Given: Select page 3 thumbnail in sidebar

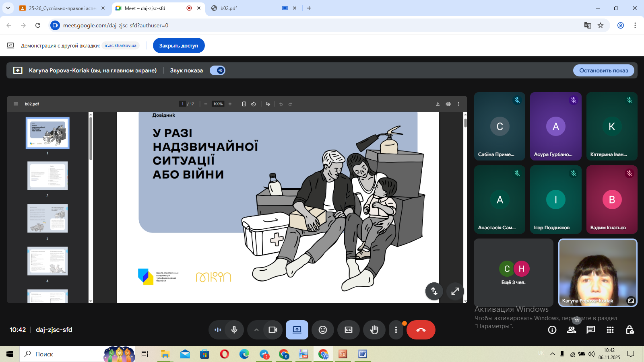Looking at the screenshot, I should click(x=47, y=218).
